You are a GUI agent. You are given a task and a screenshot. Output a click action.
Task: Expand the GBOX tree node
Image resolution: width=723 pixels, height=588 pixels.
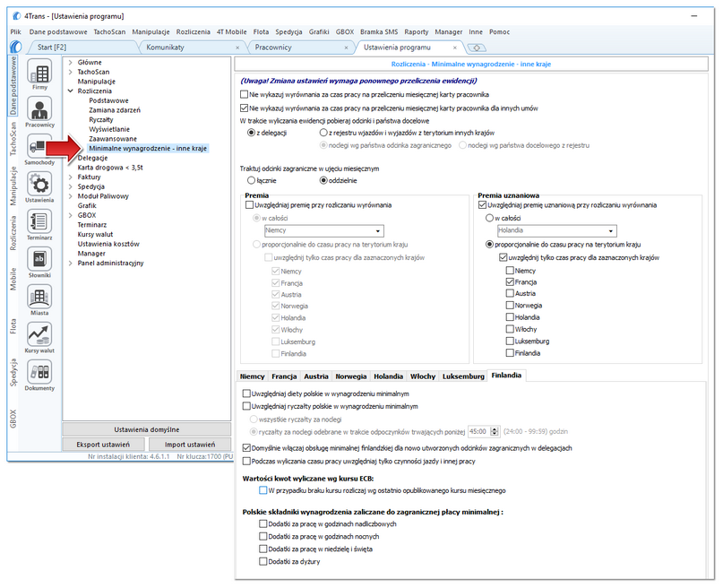click(x=70, y=215)
